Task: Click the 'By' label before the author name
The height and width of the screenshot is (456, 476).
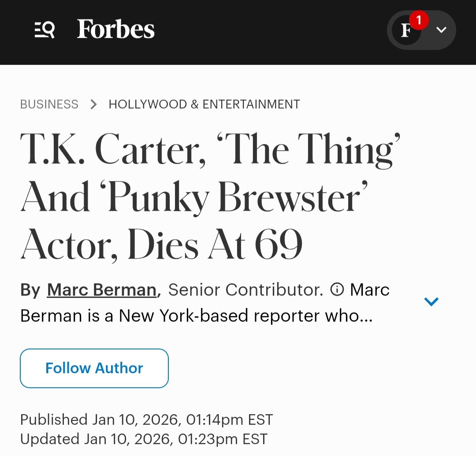Action: click(x=30, y=290)
